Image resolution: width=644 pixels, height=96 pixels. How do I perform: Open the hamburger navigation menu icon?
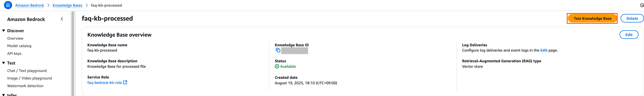8,5
